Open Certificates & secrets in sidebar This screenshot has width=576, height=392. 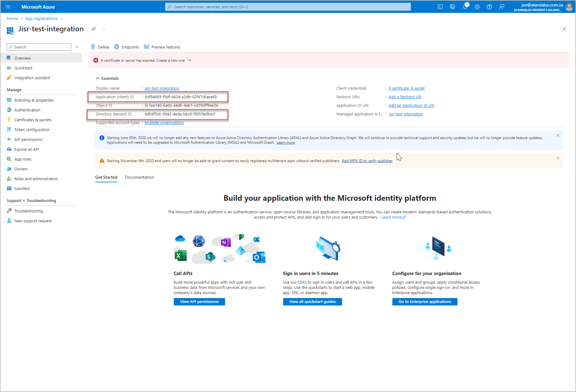[33, 120]
